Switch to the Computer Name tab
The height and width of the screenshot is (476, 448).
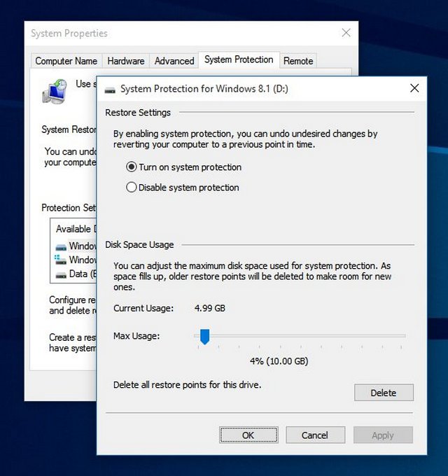(x=66, y=61)
